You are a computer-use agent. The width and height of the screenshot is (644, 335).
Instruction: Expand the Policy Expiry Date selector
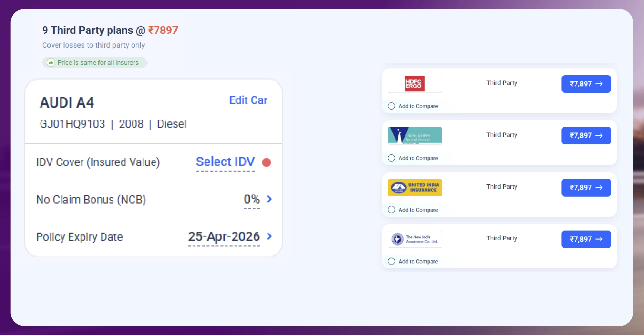pos(269,237)
